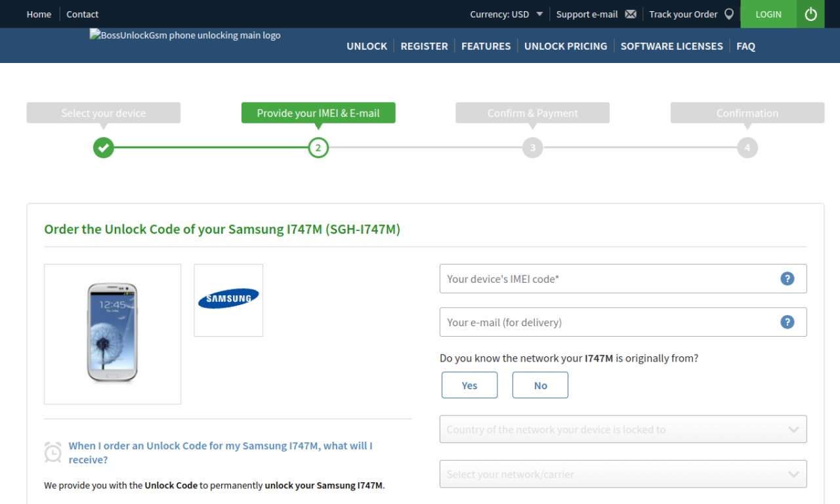This screenshot has width=840, height=504.
Task: Click the step 3 circle in the progress bar
Action: pyautogui.click(x=532, y=148)
